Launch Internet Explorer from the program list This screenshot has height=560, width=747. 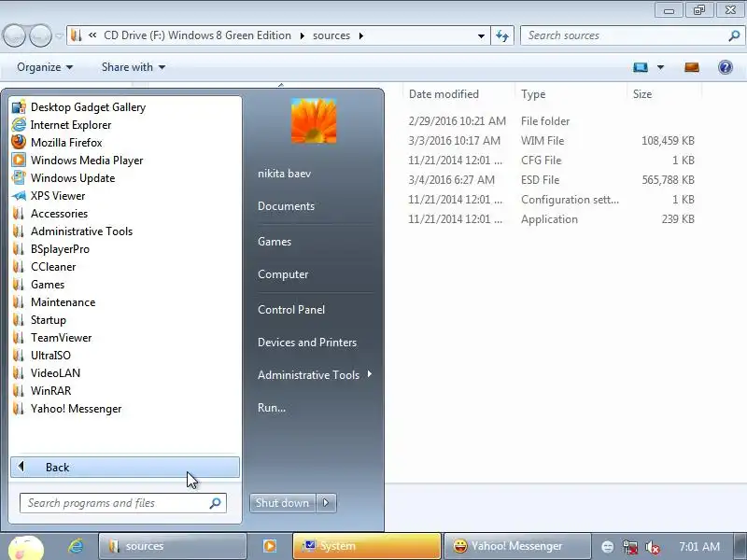click(71, 125)
